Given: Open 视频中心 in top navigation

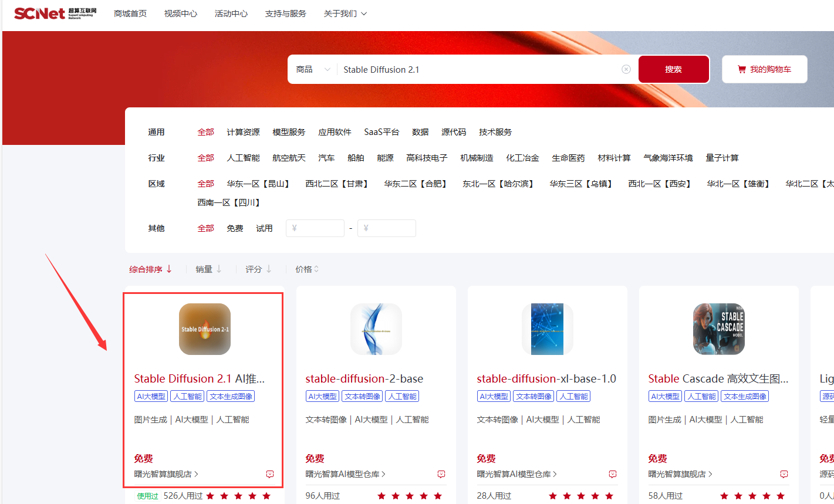Looking at the screenshot, I should [181, 13].
